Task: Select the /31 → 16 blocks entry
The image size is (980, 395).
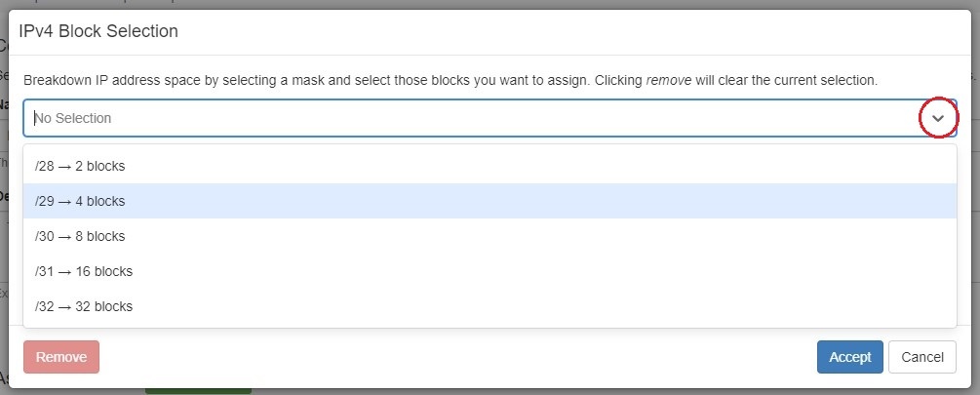Action: click(84, 271)
